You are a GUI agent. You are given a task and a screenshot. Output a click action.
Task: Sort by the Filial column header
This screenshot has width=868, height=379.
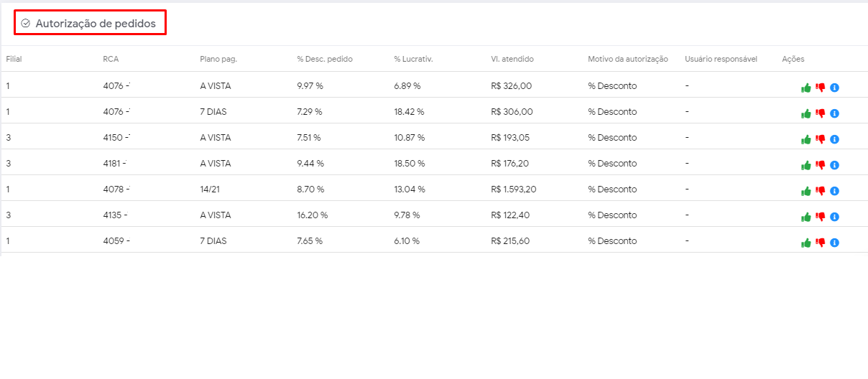coord(14,59)
